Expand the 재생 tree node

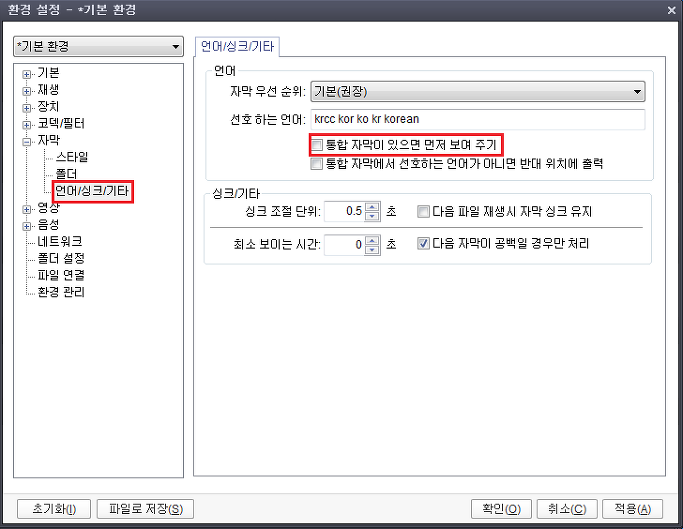point(27,92)
